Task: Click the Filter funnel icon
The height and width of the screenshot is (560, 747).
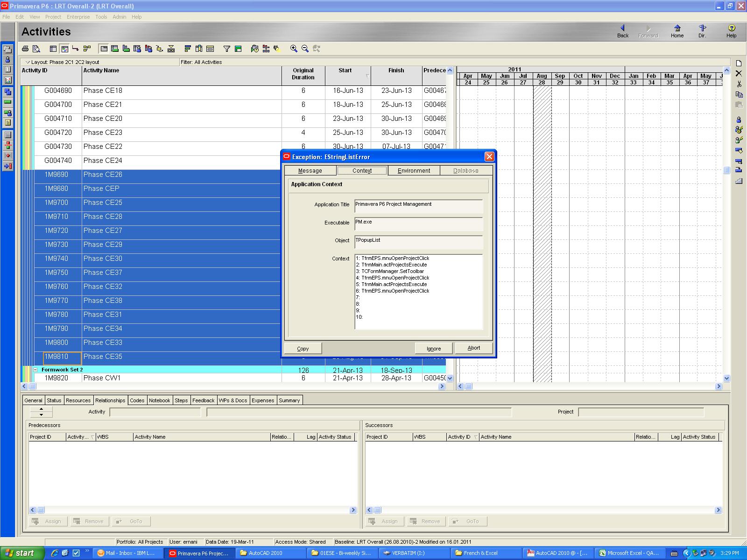Action: coord(227,49)
